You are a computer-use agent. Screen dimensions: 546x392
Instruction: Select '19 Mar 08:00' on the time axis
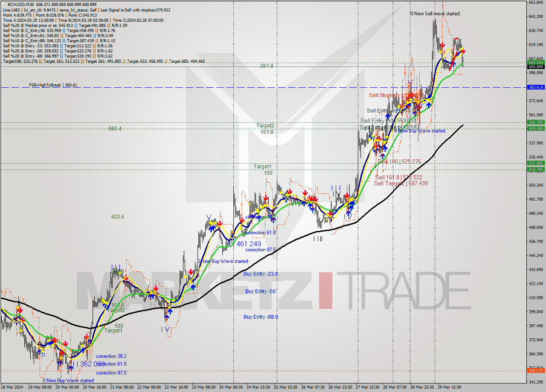pos(40,387)
